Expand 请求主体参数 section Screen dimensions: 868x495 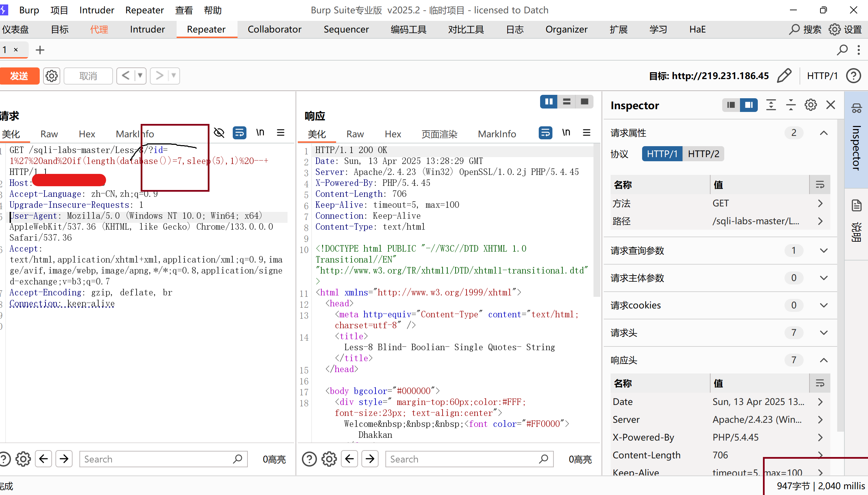pyautogui.click(x=824, y=278)
